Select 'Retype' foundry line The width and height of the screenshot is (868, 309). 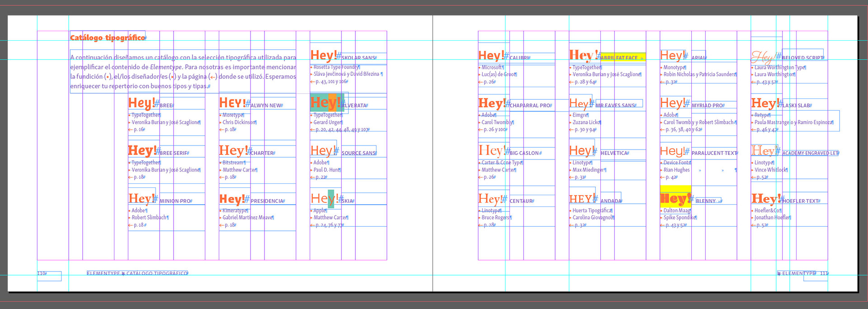[762, 115]
